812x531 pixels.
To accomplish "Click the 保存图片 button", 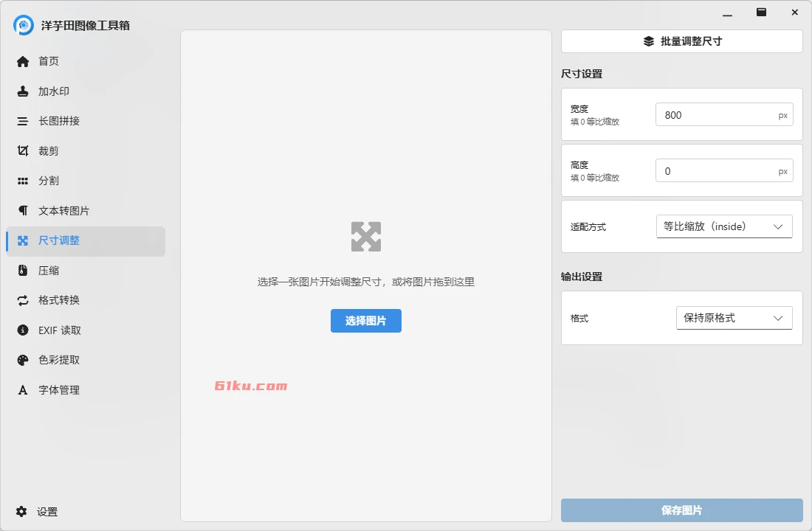I will pos(682,510).
